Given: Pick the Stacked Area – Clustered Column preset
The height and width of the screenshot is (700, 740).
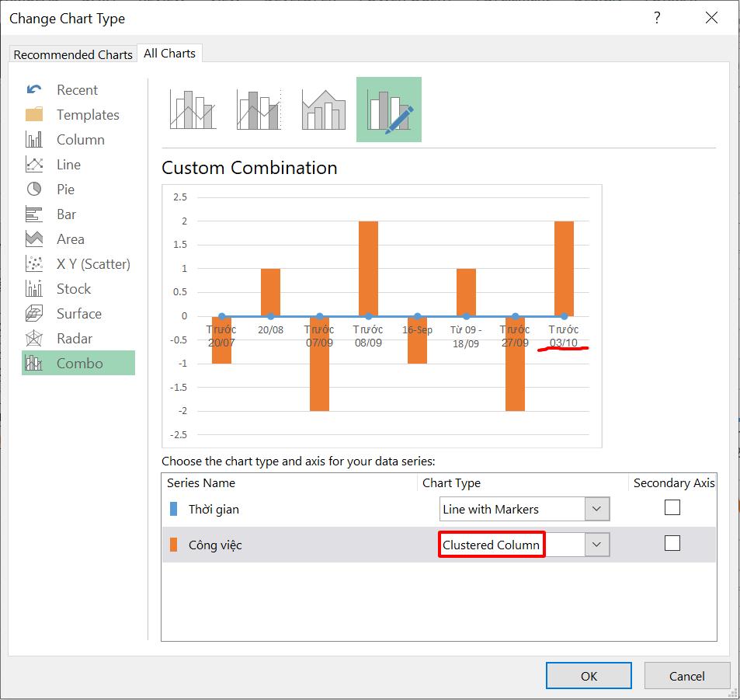Looking at the screenshot, I should 321,108.
